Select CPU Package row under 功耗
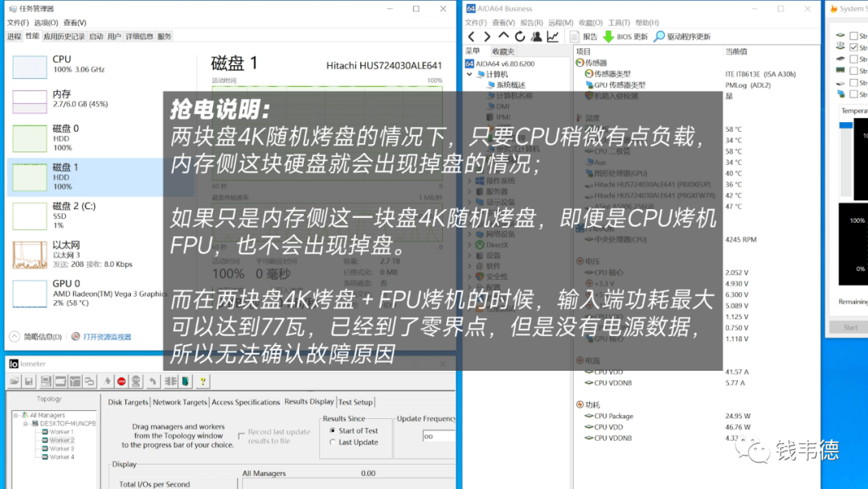 point(613,416)
